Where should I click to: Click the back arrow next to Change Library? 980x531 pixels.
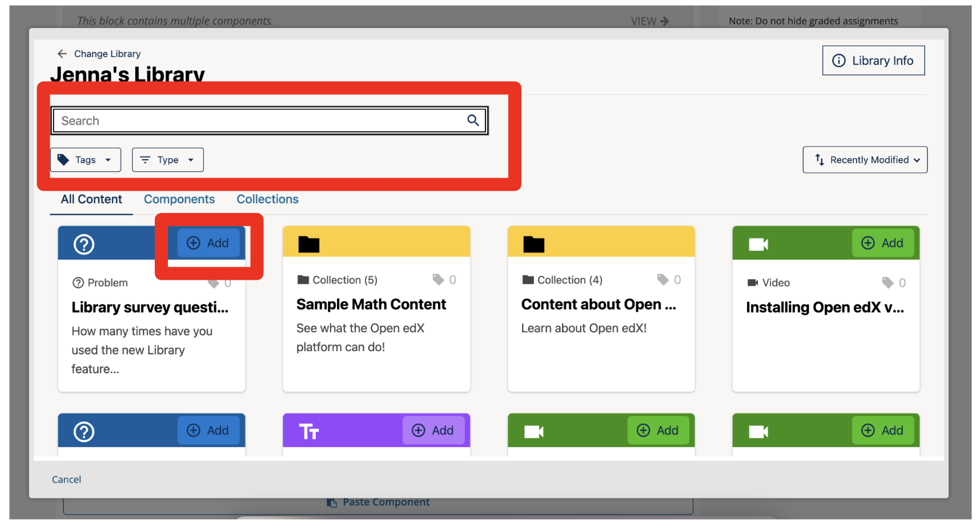coord(62,53)
